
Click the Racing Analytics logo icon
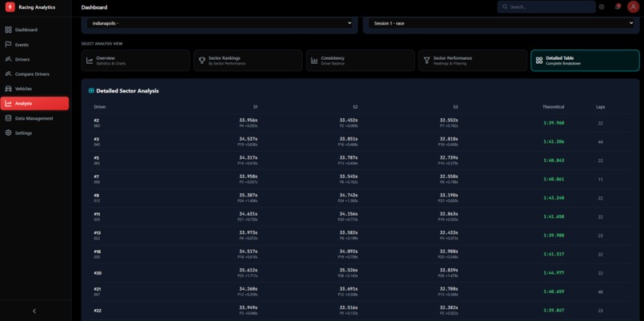click(x=10, y=7)
